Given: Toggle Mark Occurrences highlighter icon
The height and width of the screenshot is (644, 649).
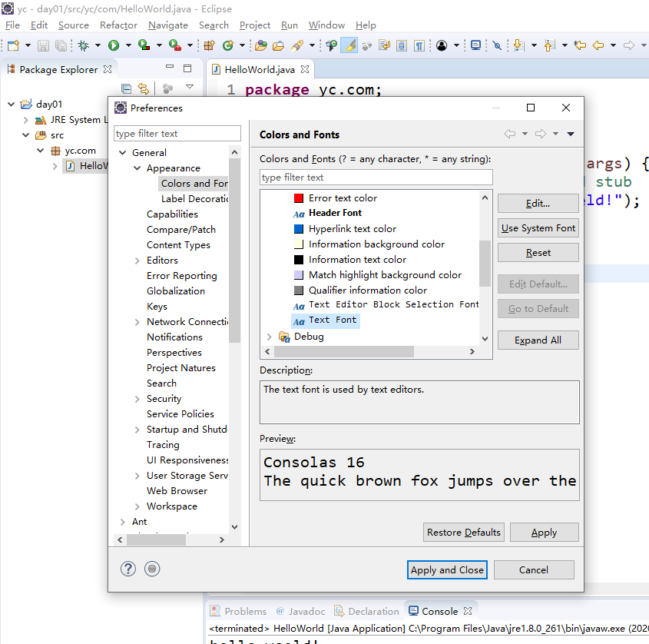Looking at the screenshot, I should tap(349, 45).
